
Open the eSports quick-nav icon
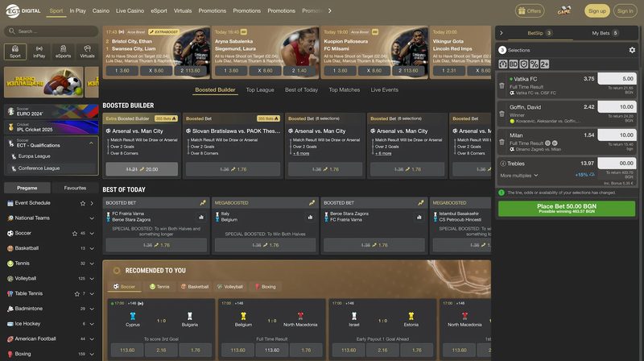tap(63, 52)
